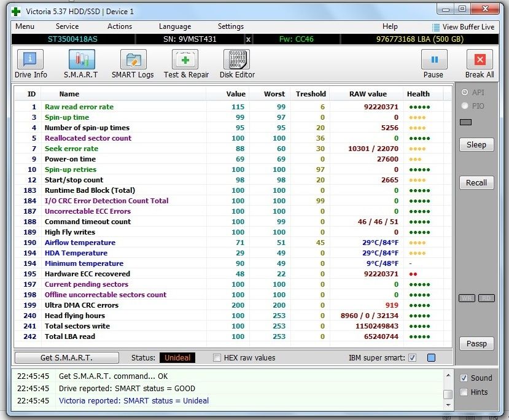This screenshot has height=420, width=509.
Task: Select the Hardware ECC recovered row
Action: pyautogui.click(x=233, y=274)
